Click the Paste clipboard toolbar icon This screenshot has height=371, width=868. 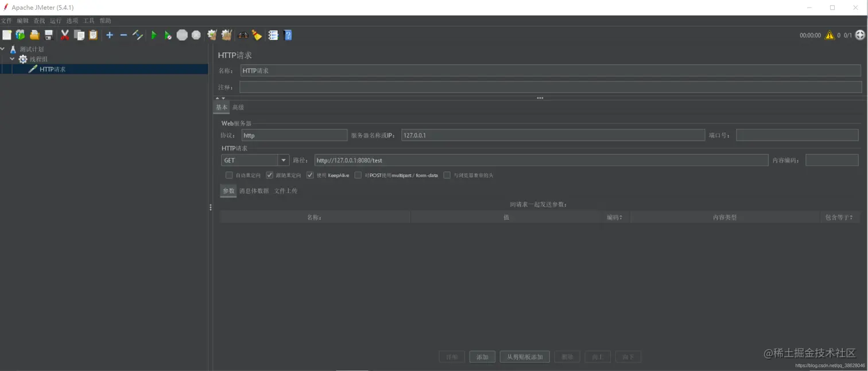tap(93, 35)
